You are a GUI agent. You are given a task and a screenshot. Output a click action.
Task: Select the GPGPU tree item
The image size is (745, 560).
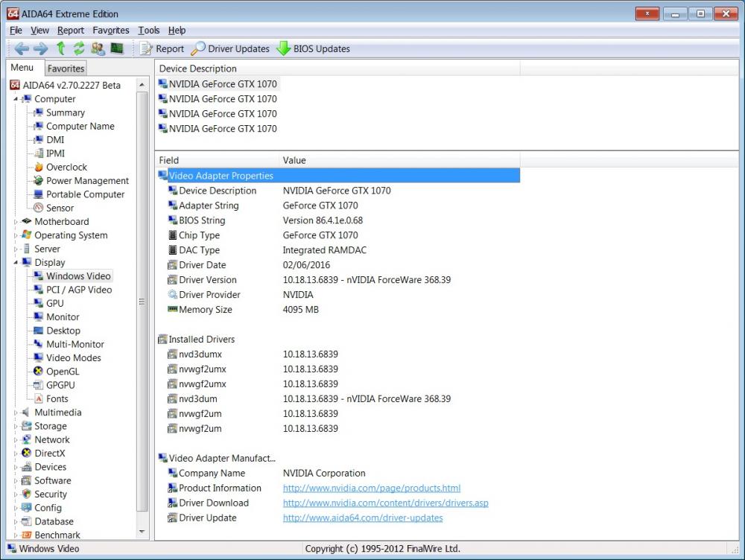pyautogui.click(x=60, y=385)
